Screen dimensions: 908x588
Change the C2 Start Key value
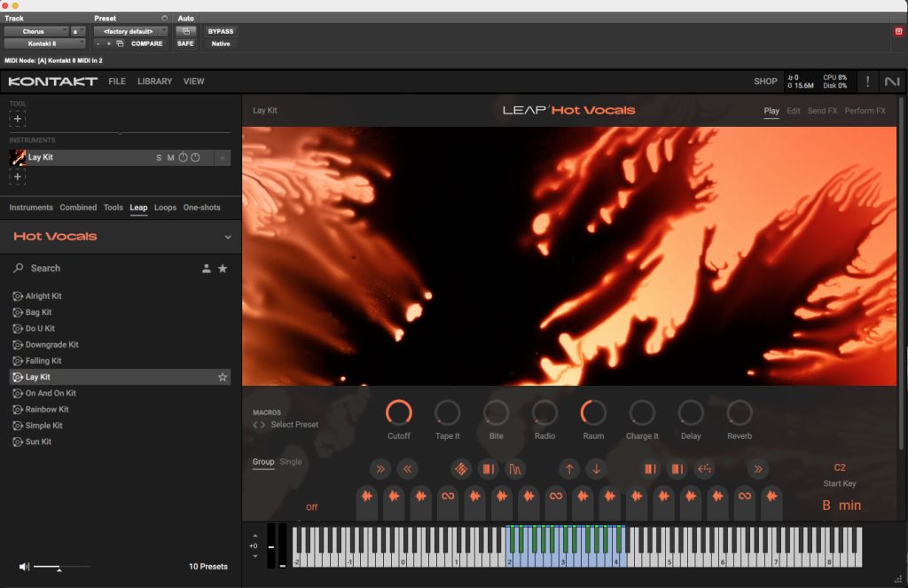point(839,467)
